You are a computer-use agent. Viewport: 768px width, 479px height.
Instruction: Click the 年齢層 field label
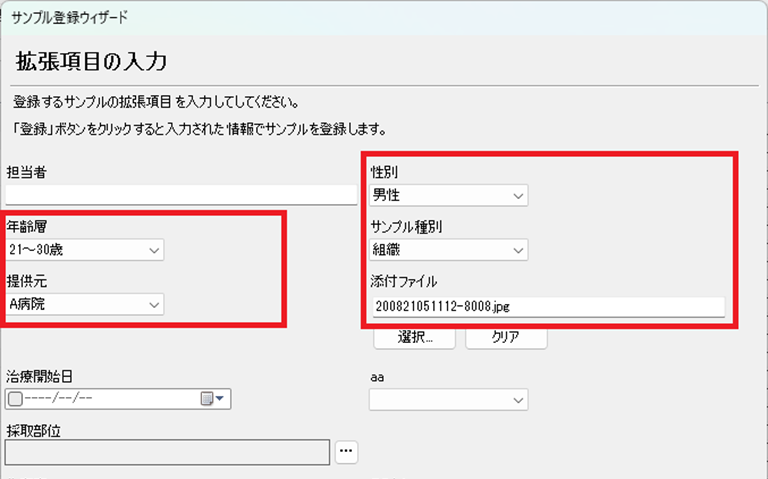[x=27, y=227]
